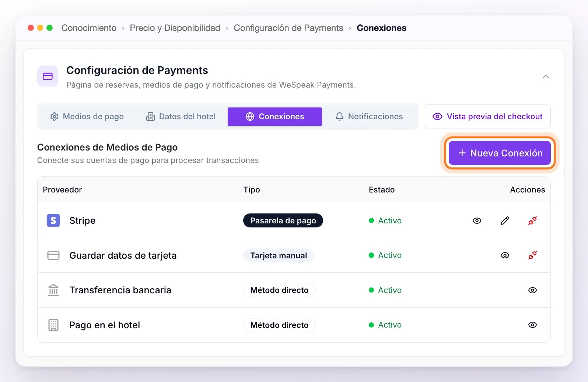Click the Conexiones de Medios de Pago heading
The image size is (588, 382).
(x=108, y=147)
